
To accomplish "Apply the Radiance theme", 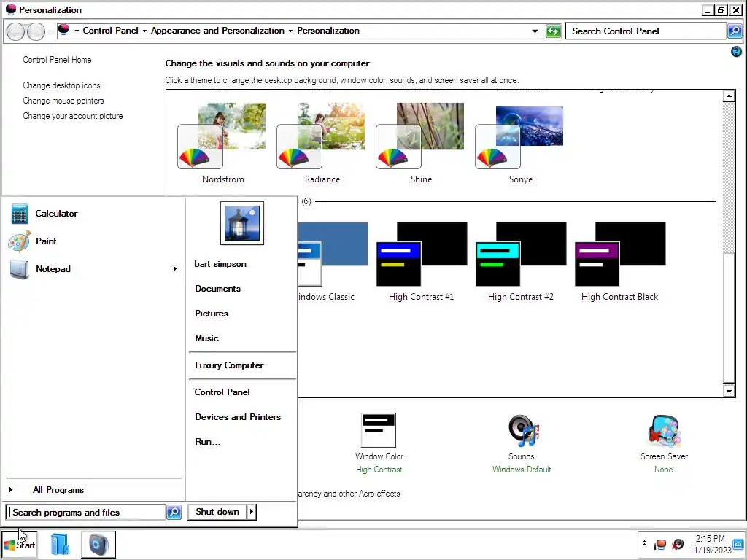I will tap(322, 143).
